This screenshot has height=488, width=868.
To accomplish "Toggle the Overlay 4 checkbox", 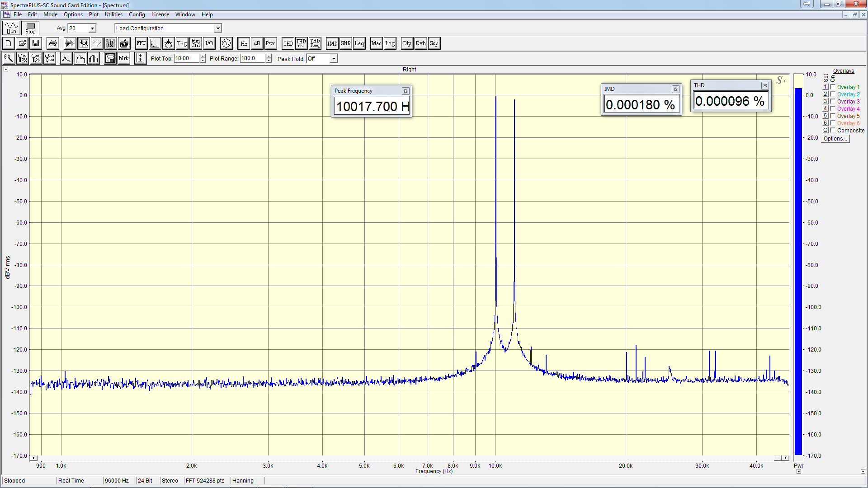I will coord(833,108).
